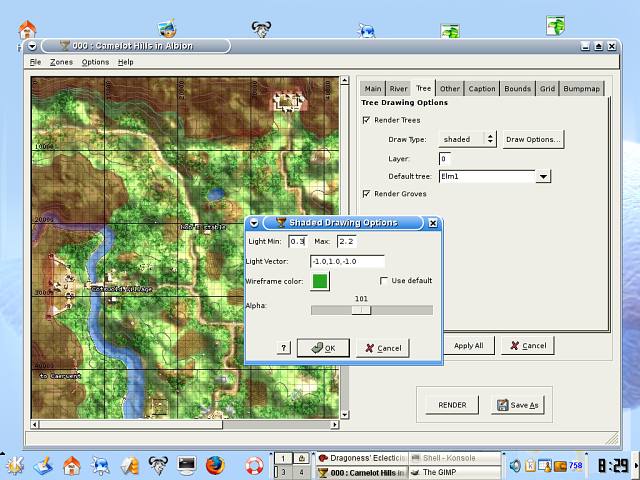Viewport: 640px width, 480px height.
Task: Click the Light Vector input field
Action: (x=346, y=261)
